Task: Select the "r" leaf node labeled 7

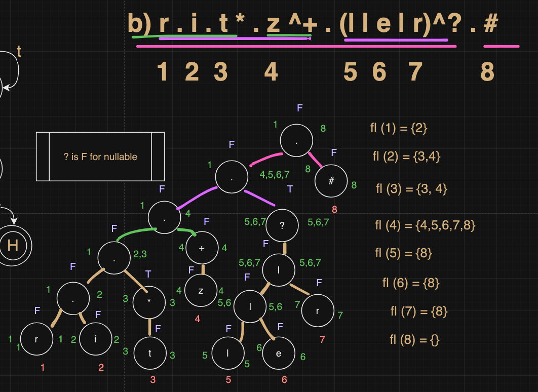Action: [x=318, y=310]
